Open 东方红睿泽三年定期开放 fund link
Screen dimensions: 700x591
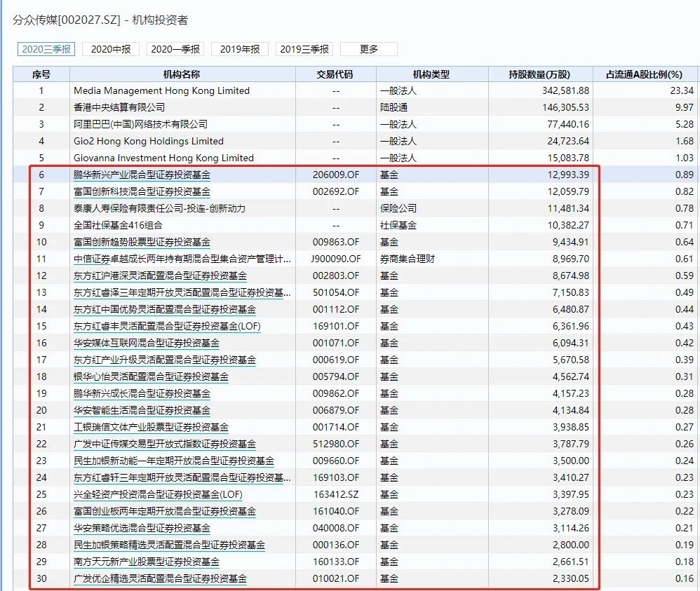click(x=182, y=293)
